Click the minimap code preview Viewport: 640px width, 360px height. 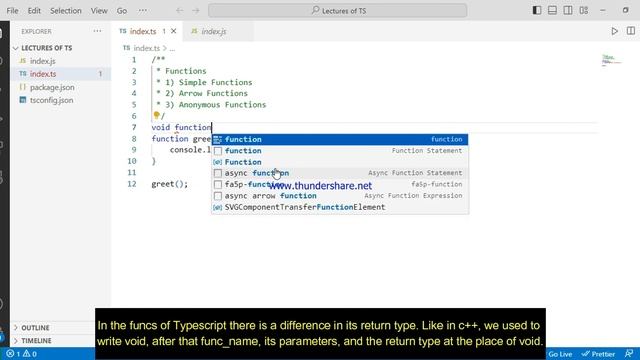(611, 60)
